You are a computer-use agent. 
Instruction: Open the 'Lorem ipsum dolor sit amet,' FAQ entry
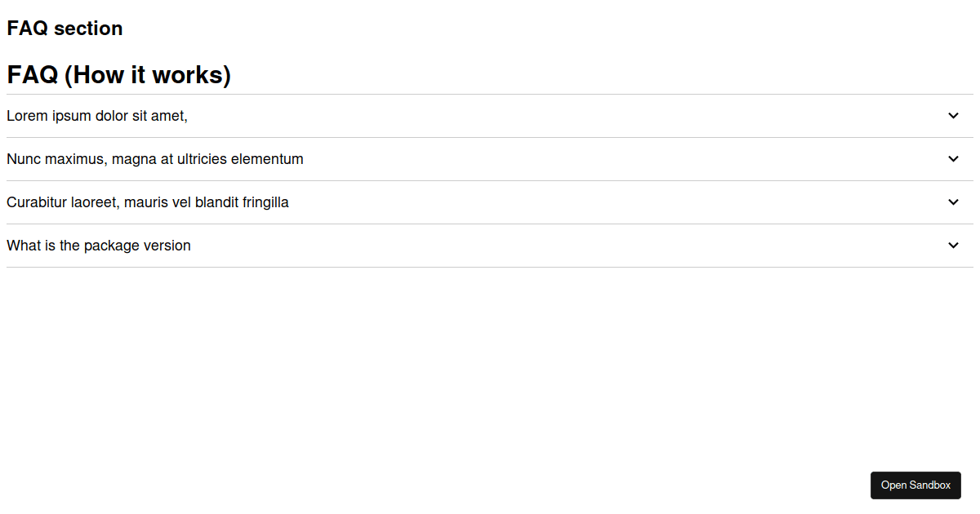pos(97,116)
